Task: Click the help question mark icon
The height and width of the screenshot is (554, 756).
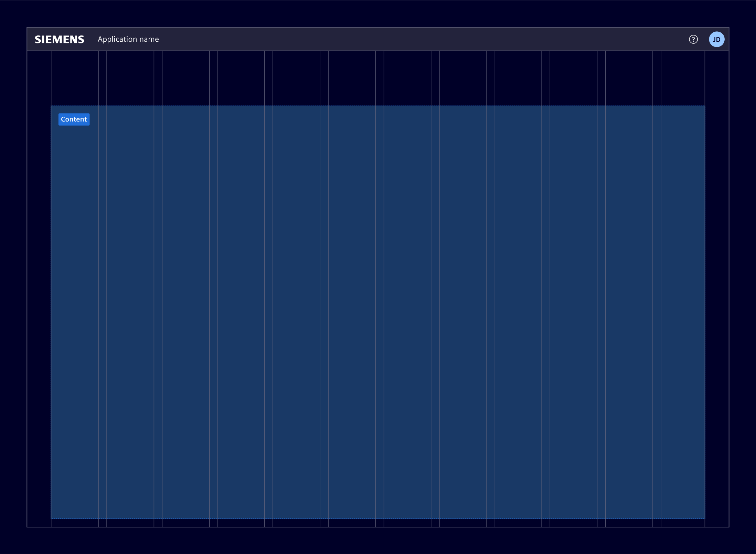Action: coord(693,39)
